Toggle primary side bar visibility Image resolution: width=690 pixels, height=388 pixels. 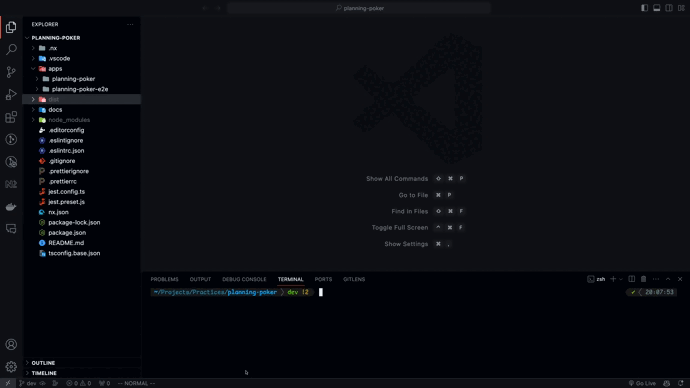tap(644, 8)
